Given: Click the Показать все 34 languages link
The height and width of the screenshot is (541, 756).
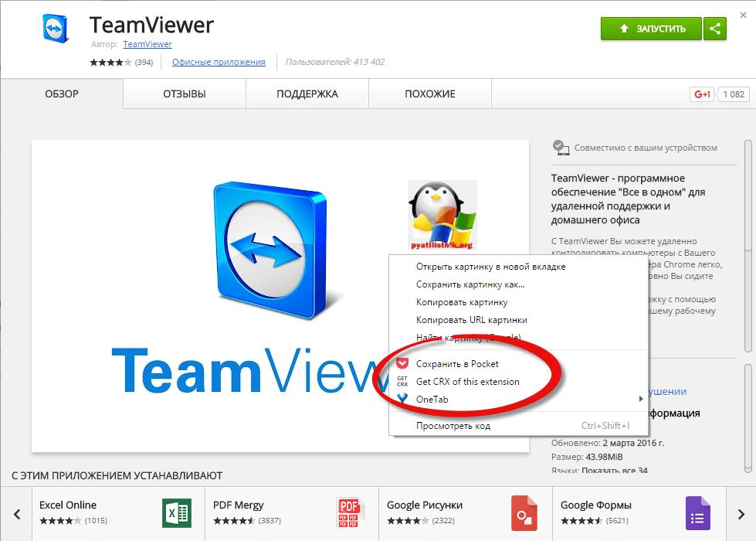Looking at the screenshot, I should pyautogui.click(x=614, y=470).
